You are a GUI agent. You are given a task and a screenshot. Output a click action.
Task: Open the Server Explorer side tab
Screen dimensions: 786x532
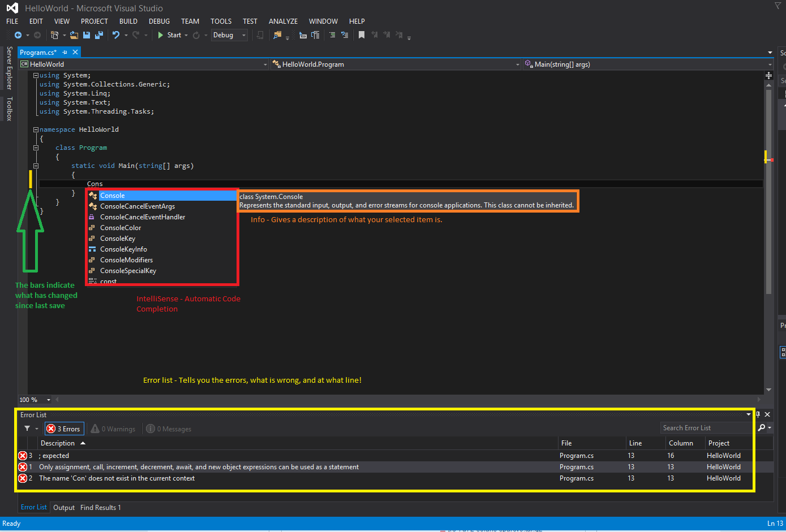9,68
